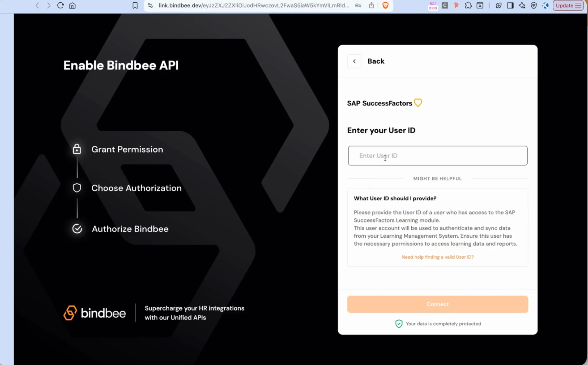The image size is (588, 365).
Task: Reload the current page
Action: pos(60,5)
